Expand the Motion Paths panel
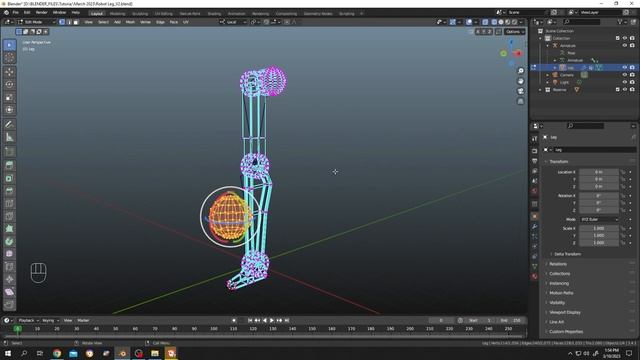The height and width of the screenshot is (360, 640). tap(561, 293)
